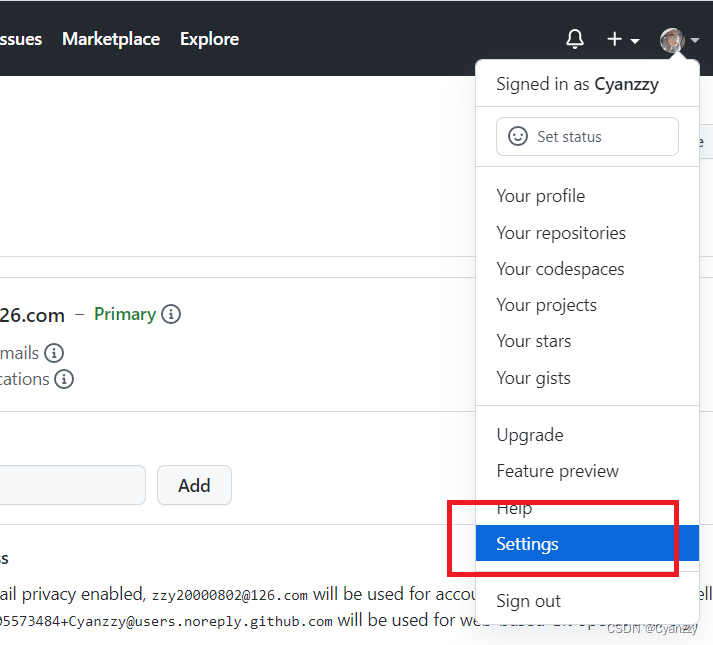View Your stars
This screenshot has height=645, width=713.
pyautogui.click(x=587, y=341)
